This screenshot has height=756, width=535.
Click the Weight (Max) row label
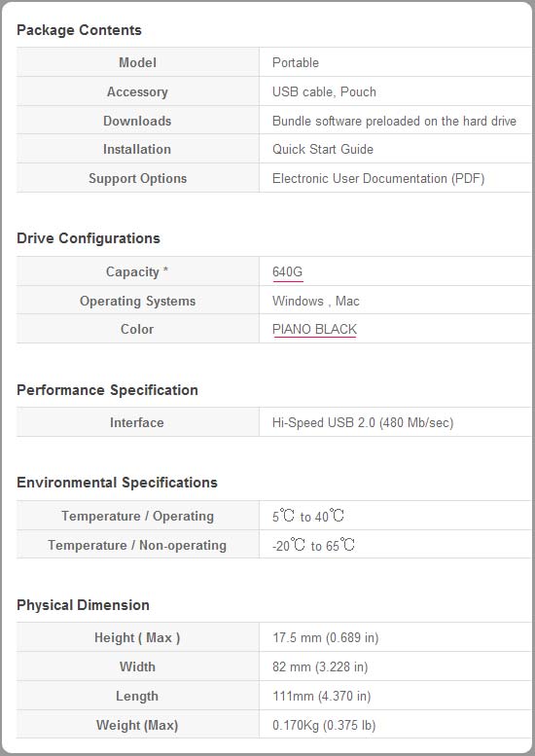(x=137, y=725)
